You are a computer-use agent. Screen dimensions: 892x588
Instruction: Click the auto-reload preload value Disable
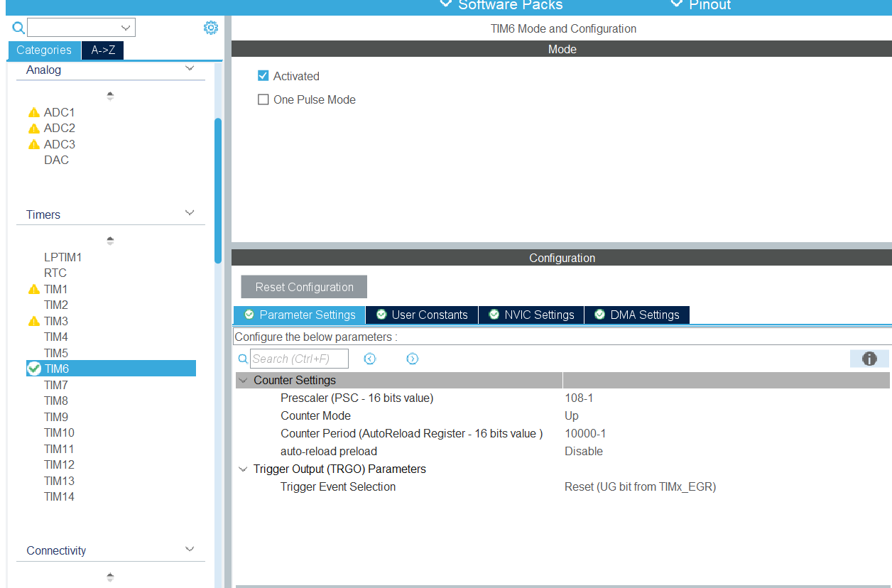584,451
